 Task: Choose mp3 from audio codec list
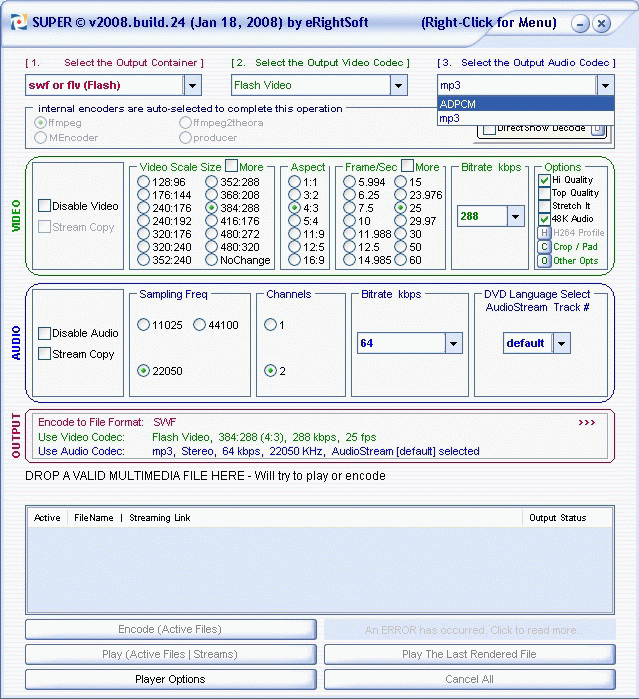526,118
